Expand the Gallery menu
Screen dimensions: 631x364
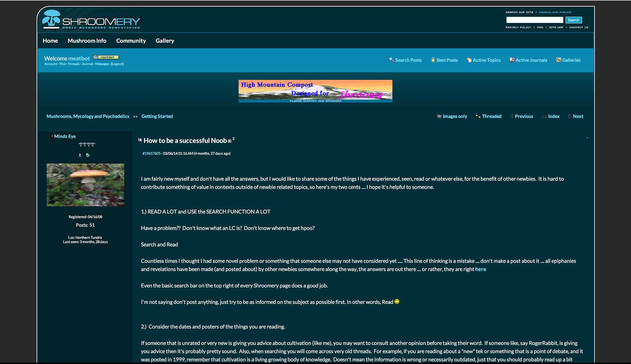[x=165, y=40]
